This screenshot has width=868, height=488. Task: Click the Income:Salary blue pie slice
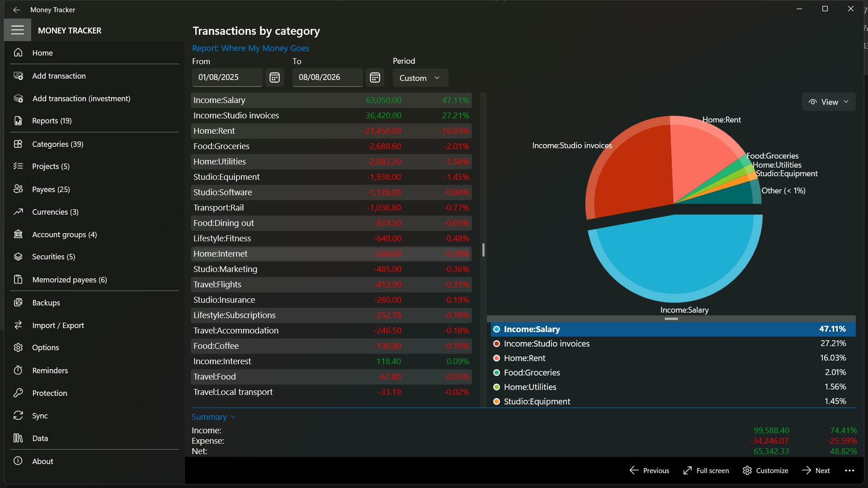click(x=675, y=258)
